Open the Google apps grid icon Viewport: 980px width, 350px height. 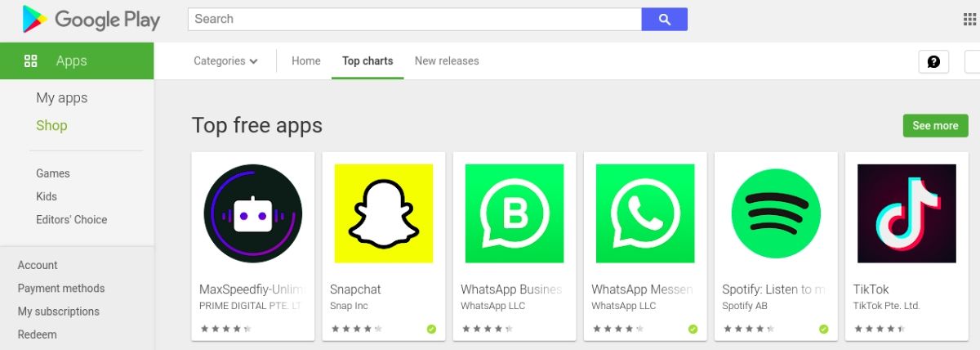point(969,20)
